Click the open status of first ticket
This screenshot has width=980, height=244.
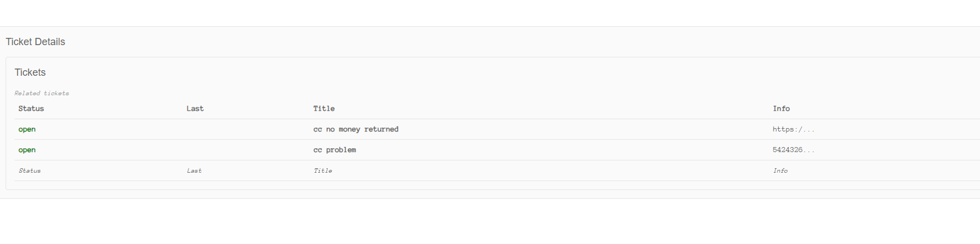pos(27,129)
